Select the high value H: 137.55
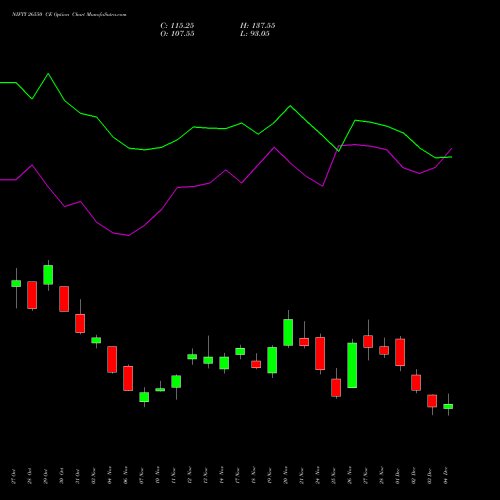 coord(258,26)
